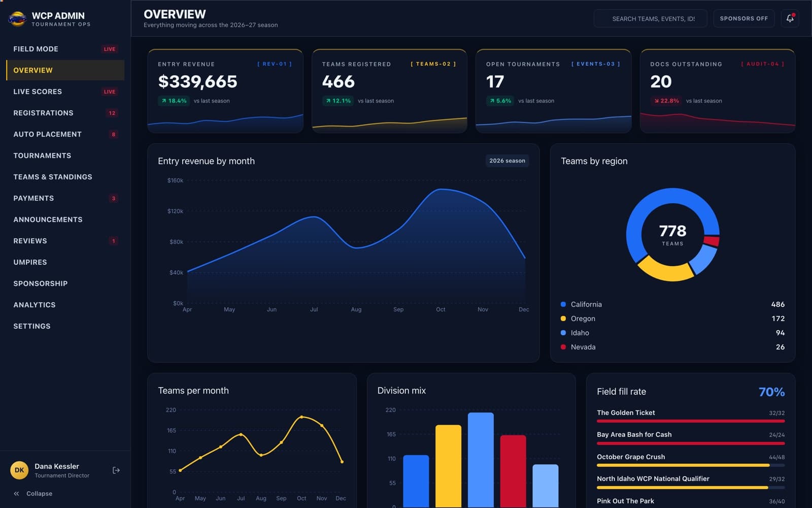
Task: Open Settings in the sidebar
Action: tap(65, 326)
